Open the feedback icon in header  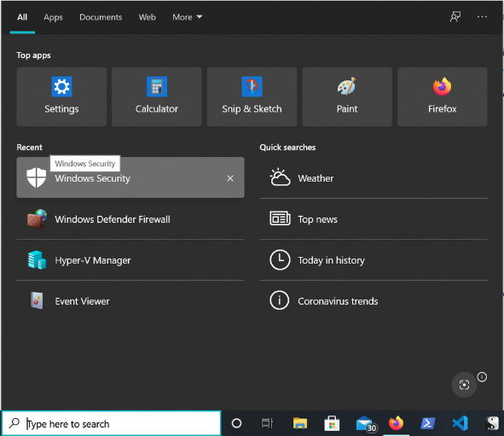tap(455, 17)
